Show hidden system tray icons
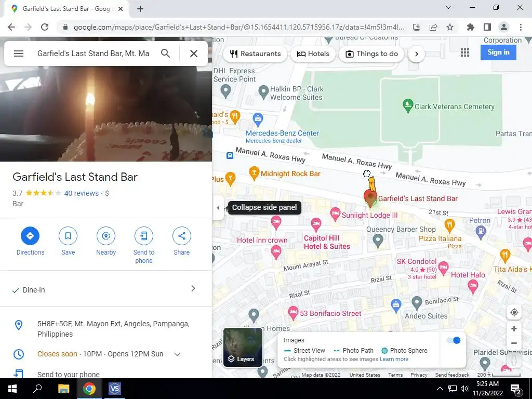The image size is (532, 399). 440,389
